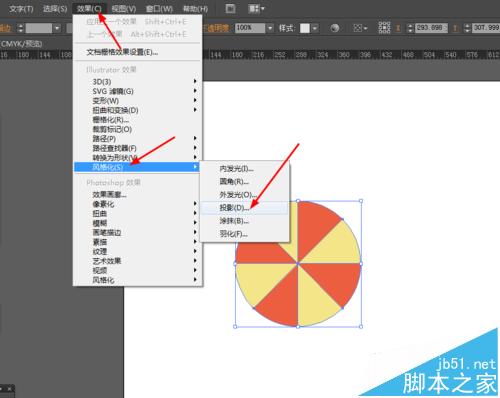
Task: Click the CMYK/预览 document tab
Action: point(21,44)
